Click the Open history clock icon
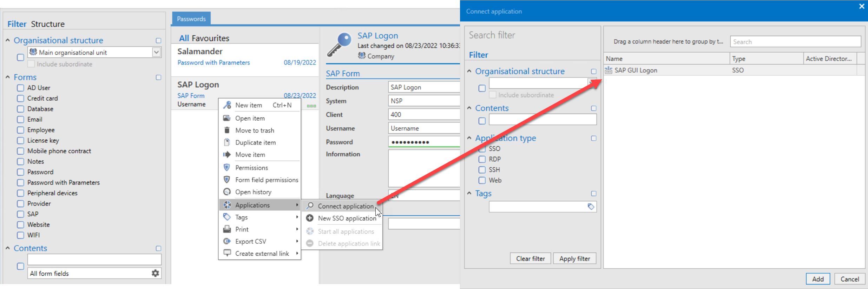This screenshot has width=868, height=289. [x=227, y=192]
